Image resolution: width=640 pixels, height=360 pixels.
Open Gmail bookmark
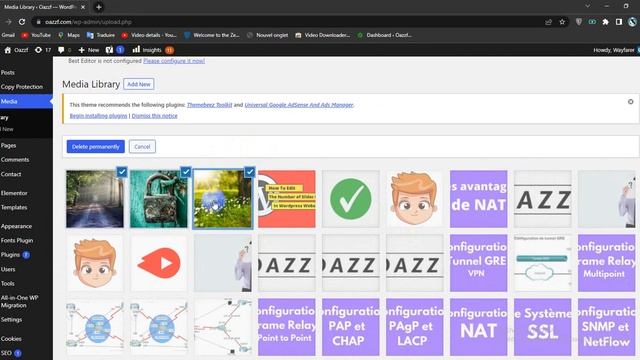coord(8,35)
